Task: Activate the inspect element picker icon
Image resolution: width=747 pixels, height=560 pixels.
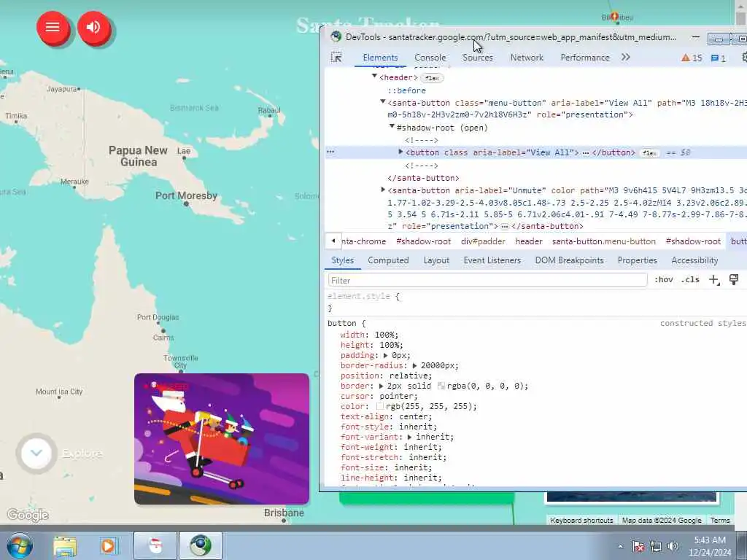Action: [x=336, y=58]
